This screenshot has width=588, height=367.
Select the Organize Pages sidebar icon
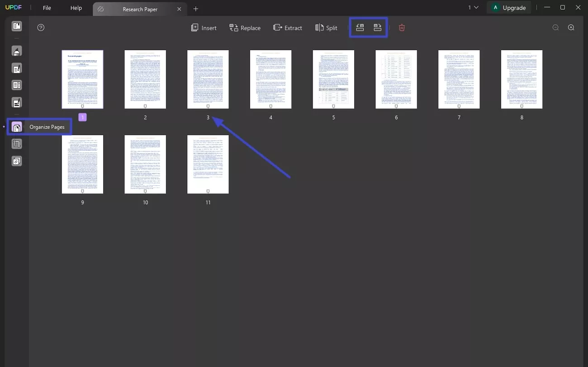tap(17, 127)
